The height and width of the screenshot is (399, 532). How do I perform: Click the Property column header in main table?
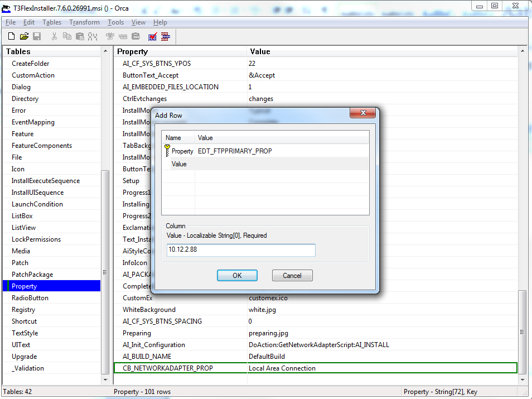(180, 51)
